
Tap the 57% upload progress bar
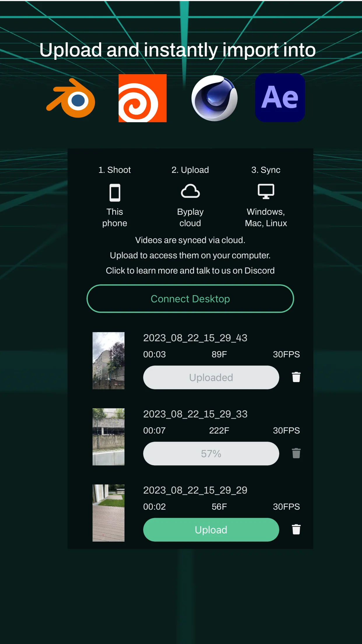pos(211,454)
